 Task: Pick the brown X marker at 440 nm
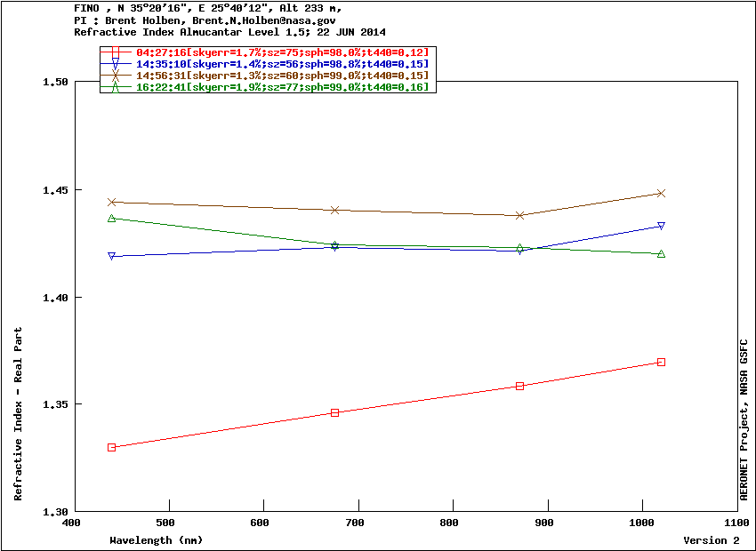112,202
